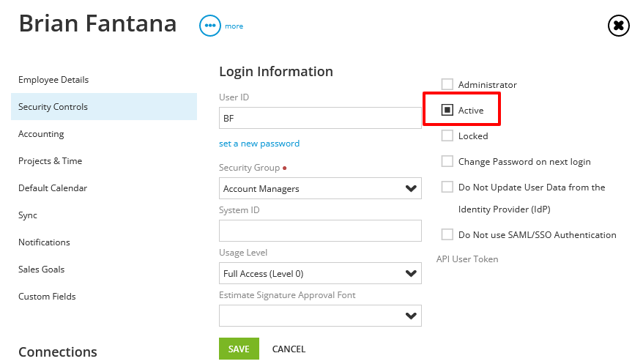Click into the System ID field

[x=320, y=231]
